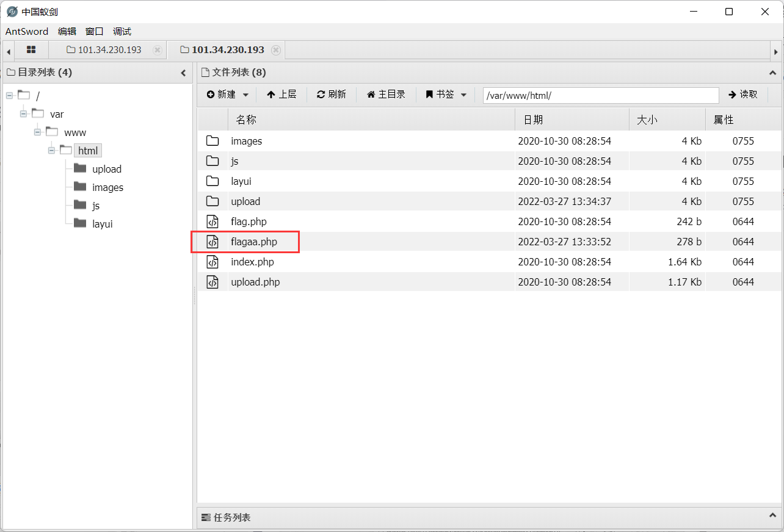784x532 pixels.
Task: Close the active bold 101.34.230.193 tab
Action: (276, 50)
